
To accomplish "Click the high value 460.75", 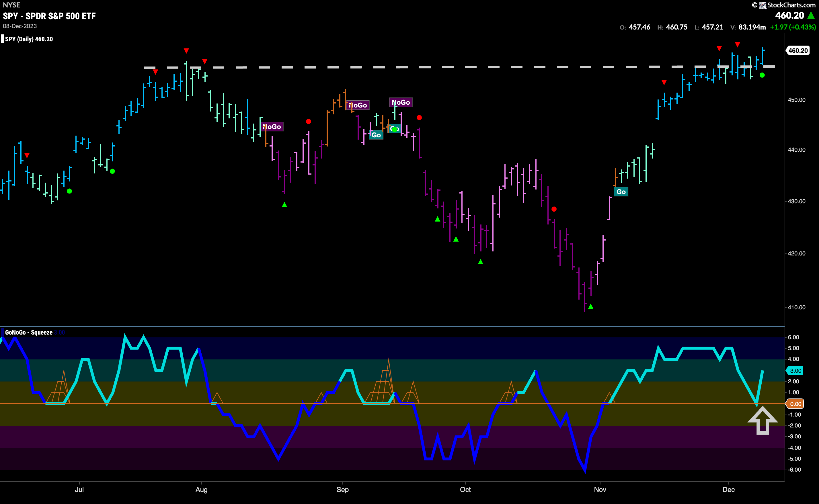I will pyautogui.click(x=677, y=27).
